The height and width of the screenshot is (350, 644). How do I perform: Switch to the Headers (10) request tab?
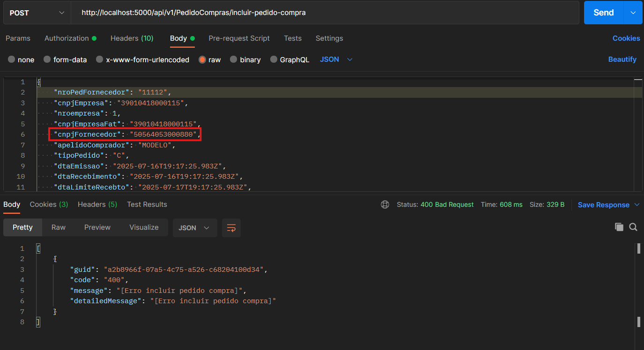(132, 38)
